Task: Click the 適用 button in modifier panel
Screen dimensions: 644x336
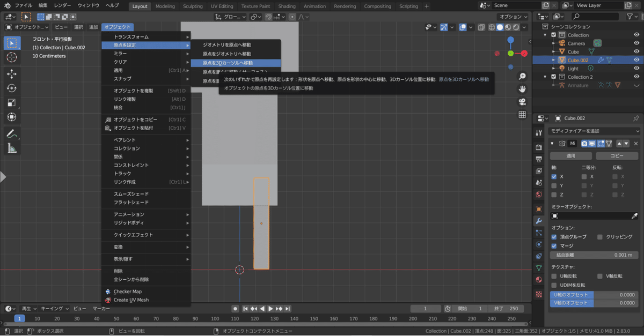Action: pyautogui.click(x=571, y=156)
